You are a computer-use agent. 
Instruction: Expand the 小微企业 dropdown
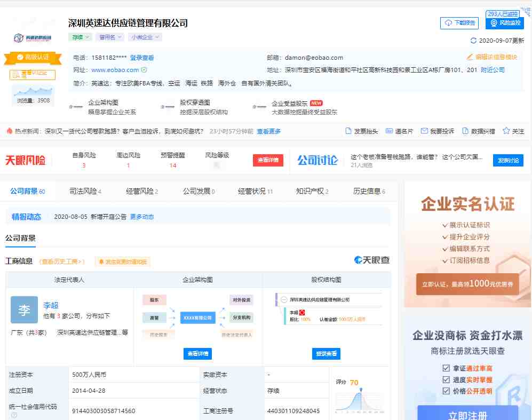click(x=145, y=37)
